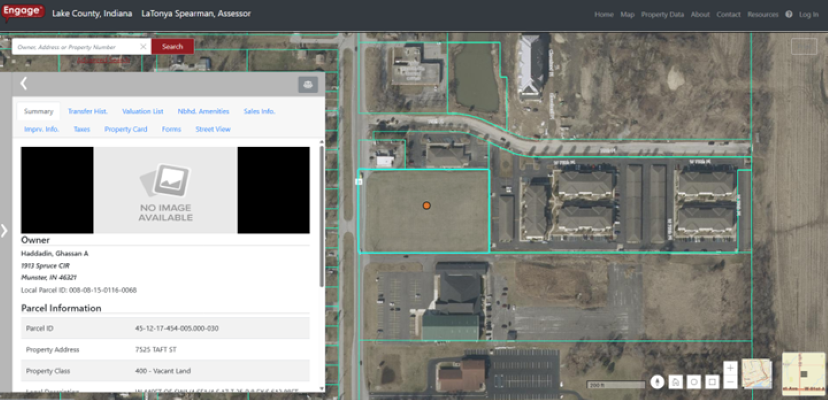This screenshot has width=828, height=400.
Task: Zoom in on the map
Action: pos(730,368)
